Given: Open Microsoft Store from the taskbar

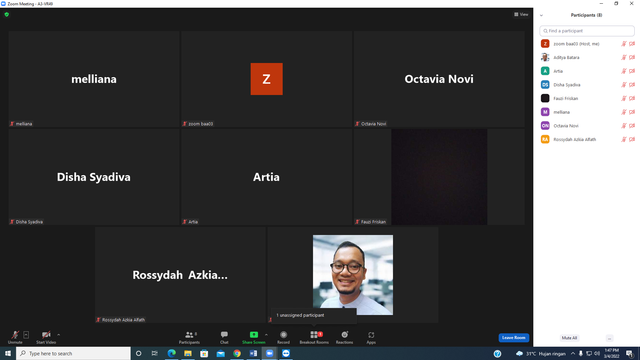Looking at the screenshot, I should coord(204,353).
